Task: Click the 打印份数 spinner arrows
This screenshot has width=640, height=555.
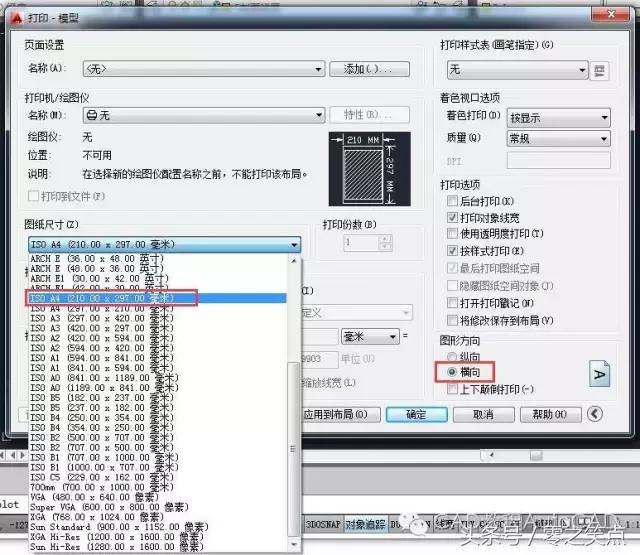Action: tap(385, 242)
